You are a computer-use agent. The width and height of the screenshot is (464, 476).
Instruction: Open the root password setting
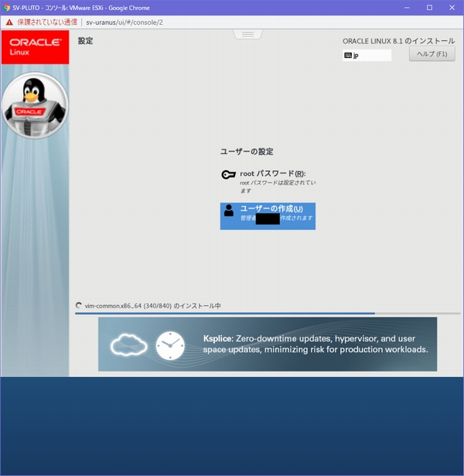pyautogui.click(x=268, y=182)
